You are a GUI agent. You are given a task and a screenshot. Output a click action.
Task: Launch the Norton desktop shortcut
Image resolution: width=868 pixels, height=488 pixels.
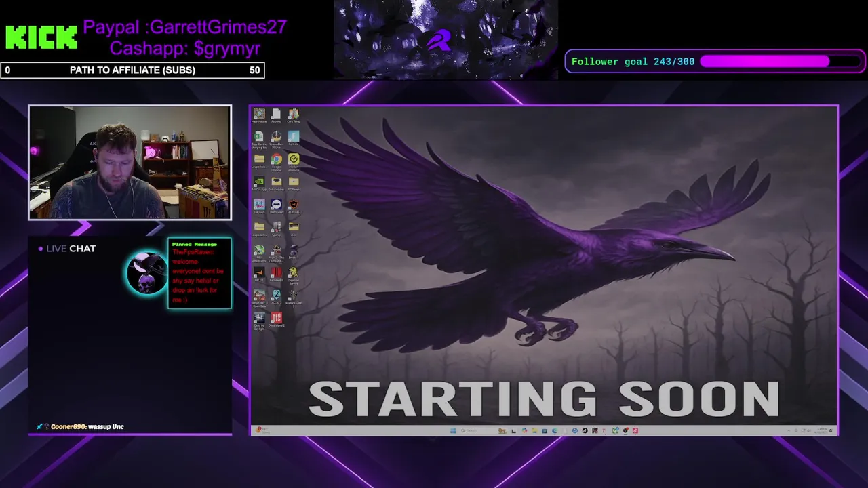(294, 161)
